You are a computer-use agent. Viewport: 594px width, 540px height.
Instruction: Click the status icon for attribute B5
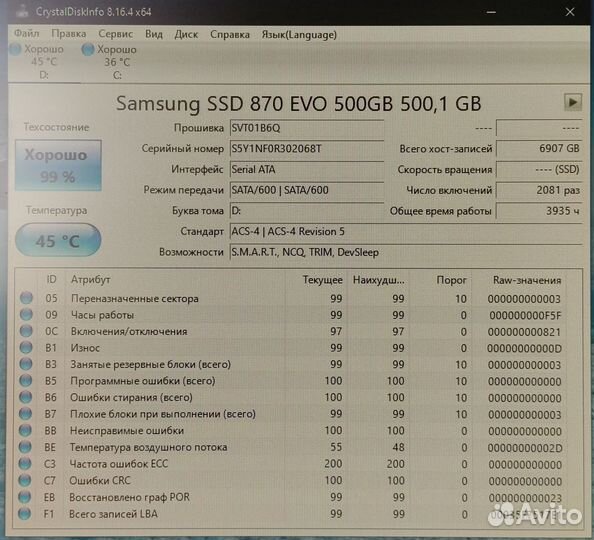(25, 380)
